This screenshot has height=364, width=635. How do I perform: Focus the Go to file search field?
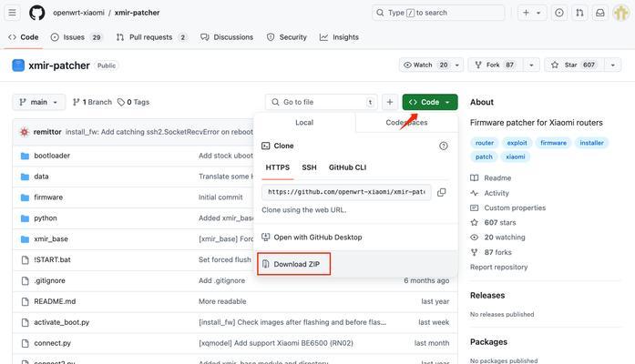[x=322, y=102]
